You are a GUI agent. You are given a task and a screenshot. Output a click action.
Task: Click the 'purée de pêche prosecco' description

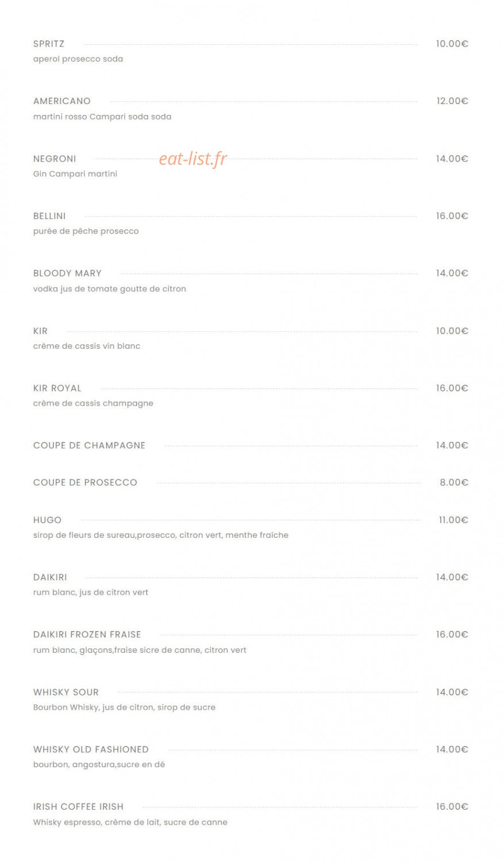coord(86,232)
